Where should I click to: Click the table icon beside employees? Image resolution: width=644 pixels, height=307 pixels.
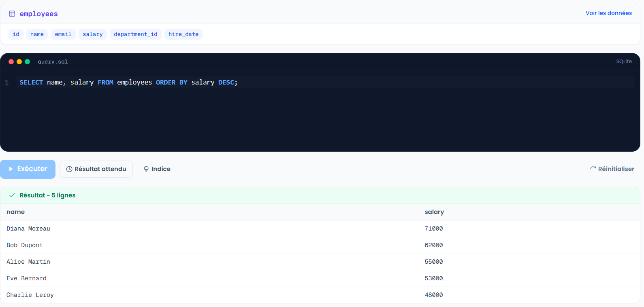[12, 14]
